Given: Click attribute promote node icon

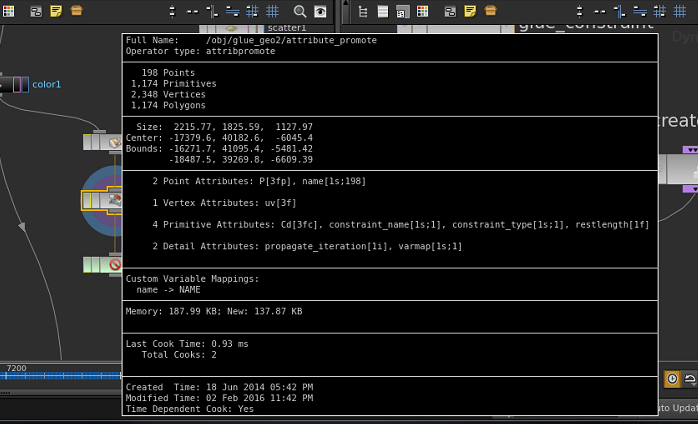Looking at the screenshot, I should click(115, 200).
